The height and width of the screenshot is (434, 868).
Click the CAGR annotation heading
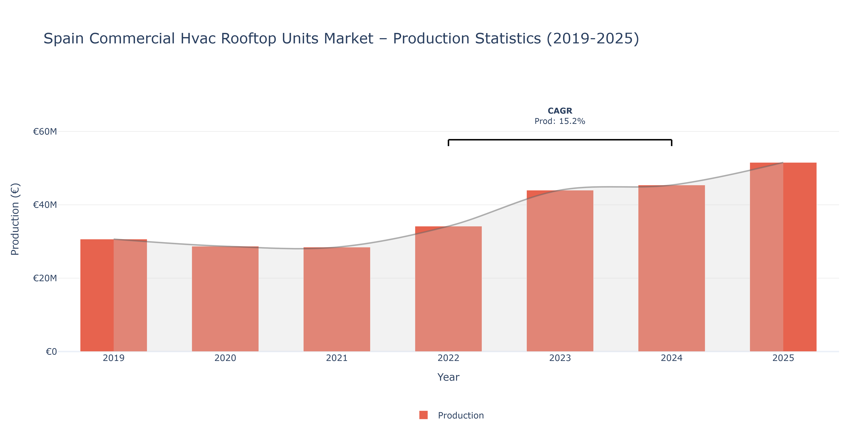point(560,111)
